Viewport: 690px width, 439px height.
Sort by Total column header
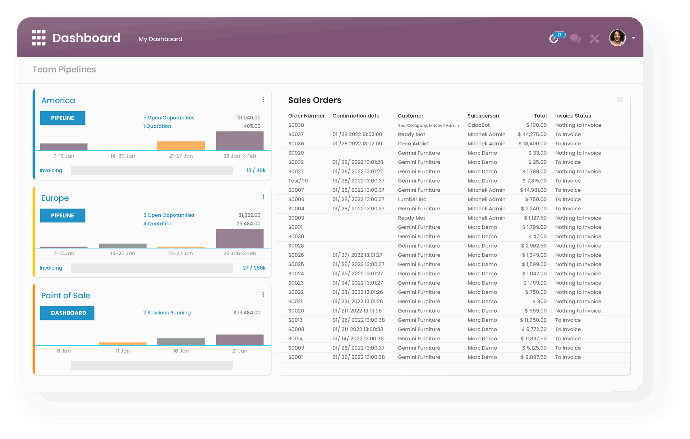[540, 116]
